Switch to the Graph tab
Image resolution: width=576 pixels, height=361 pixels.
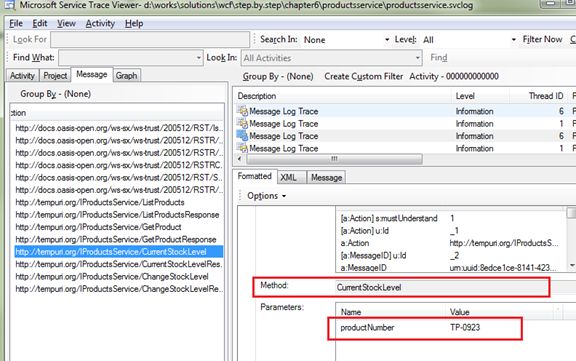pos(127,76)
